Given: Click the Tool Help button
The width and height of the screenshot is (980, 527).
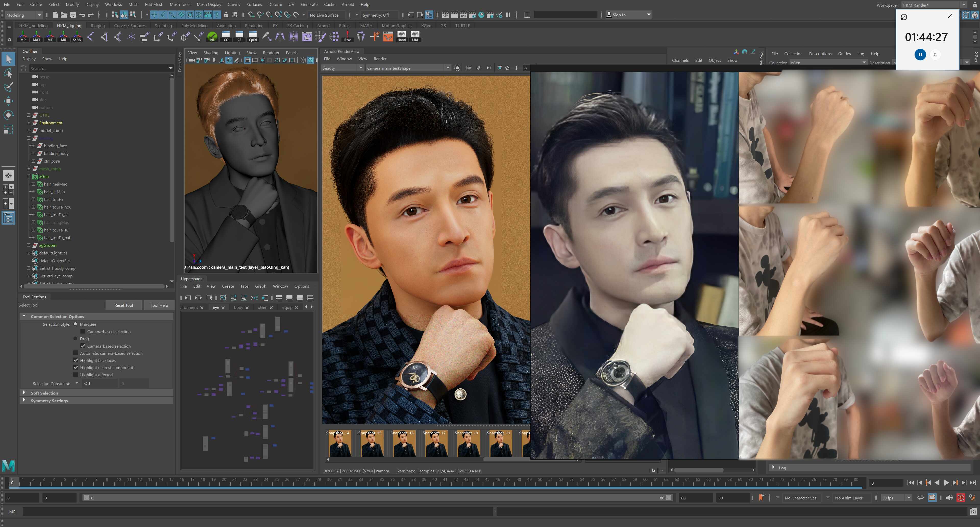Looking at the screenshot, I should pyautogui.click(x=159, y=305).
